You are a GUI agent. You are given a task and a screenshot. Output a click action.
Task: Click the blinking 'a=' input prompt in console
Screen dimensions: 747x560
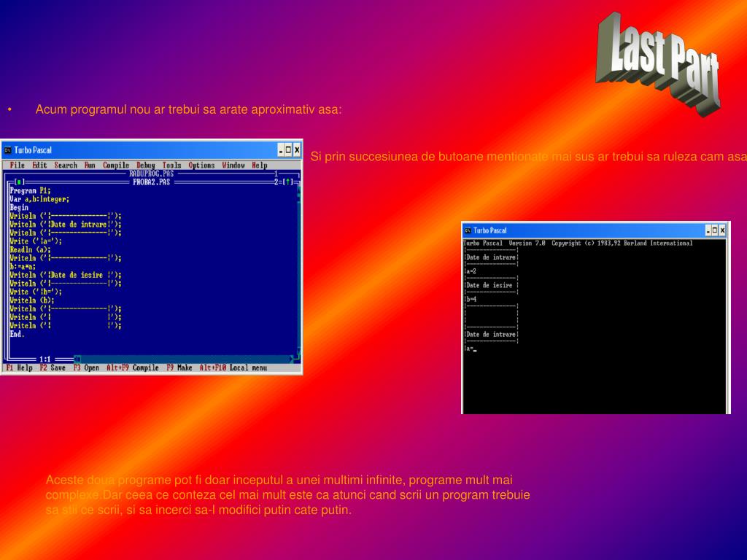[x=471, y=349]
